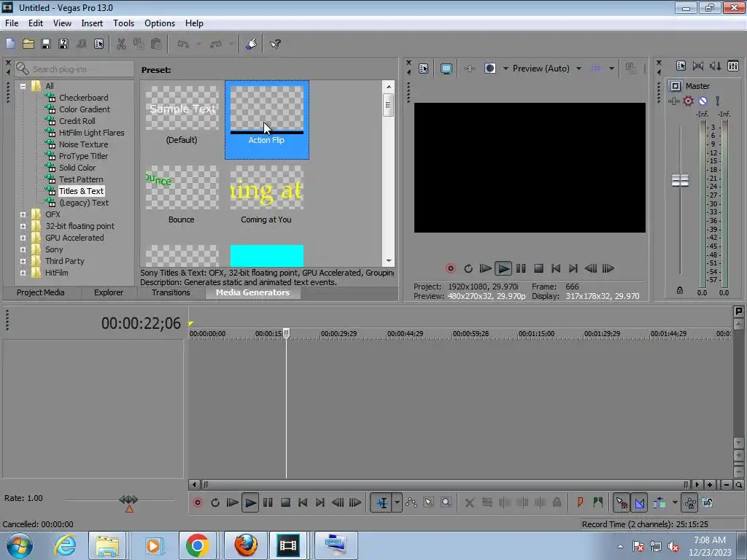This screenshot has width=747, height=560.
Task: Cut selection with the scissors icon
Action: click(121, 44)
